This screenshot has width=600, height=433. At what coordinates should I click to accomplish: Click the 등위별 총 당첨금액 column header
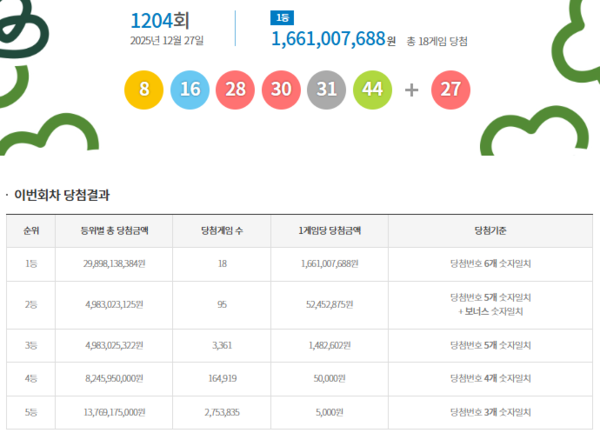tap(114, 231)
